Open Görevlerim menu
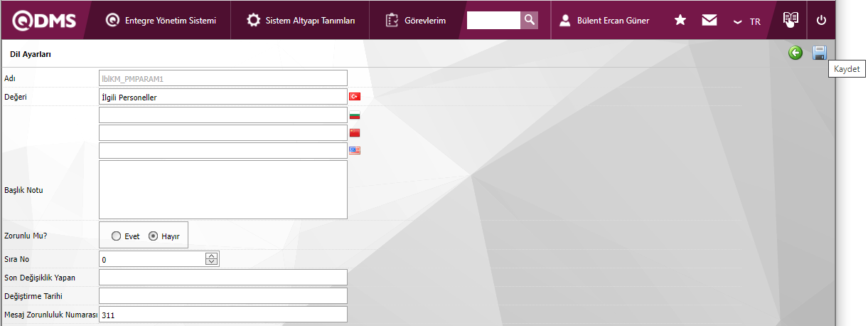Viewport: 868px width, 326px height. (x=416, y=20)
